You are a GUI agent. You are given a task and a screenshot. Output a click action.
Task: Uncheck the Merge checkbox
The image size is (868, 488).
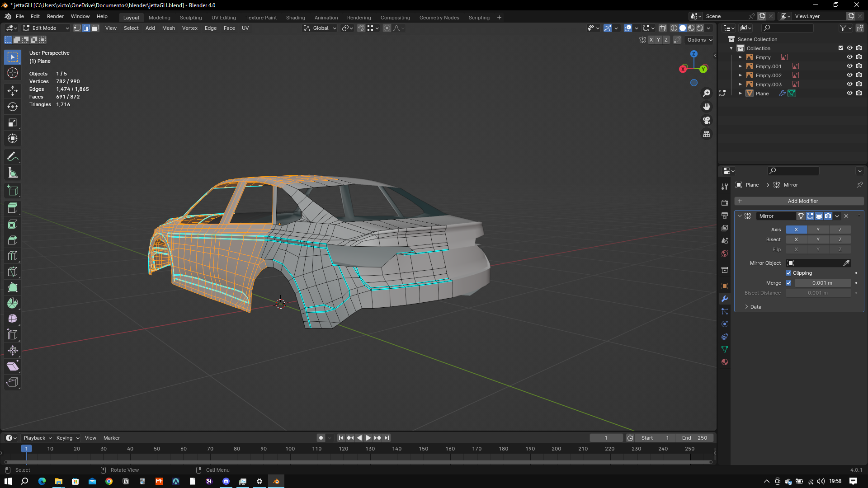[788, 283]
